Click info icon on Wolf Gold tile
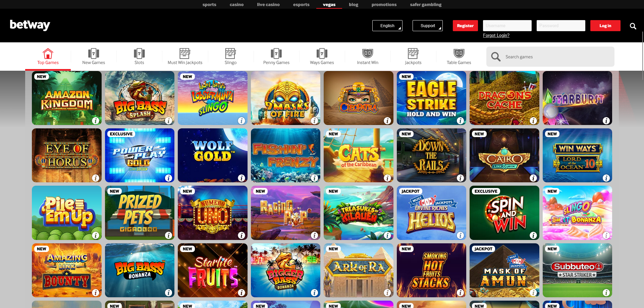This screenshot has width=644, height=308. coord(241,178)
